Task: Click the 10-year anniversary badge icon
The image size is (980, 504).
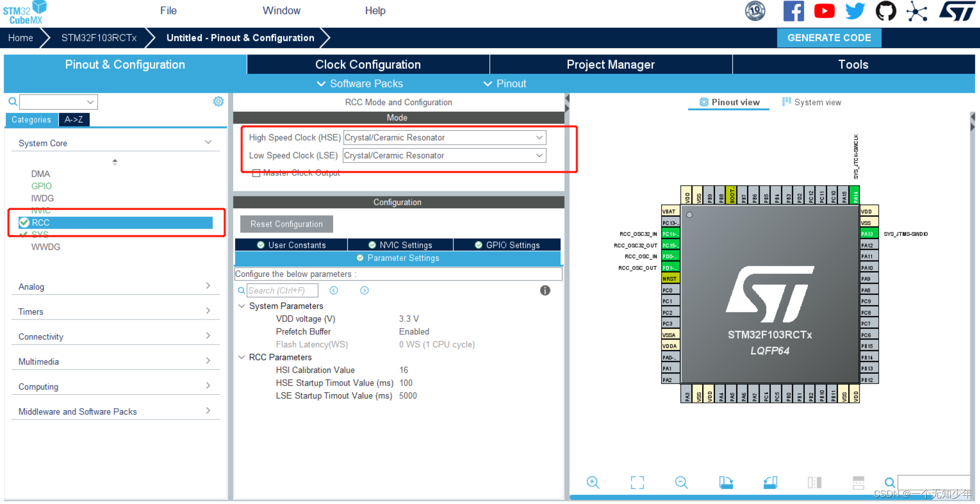Action: 755,11
